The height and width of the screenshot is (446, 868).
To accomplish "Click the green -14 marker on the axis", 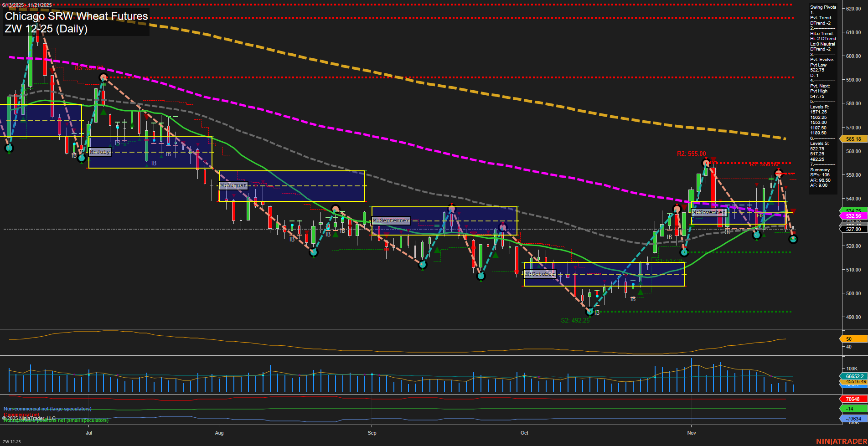I will tap(853, 409).
